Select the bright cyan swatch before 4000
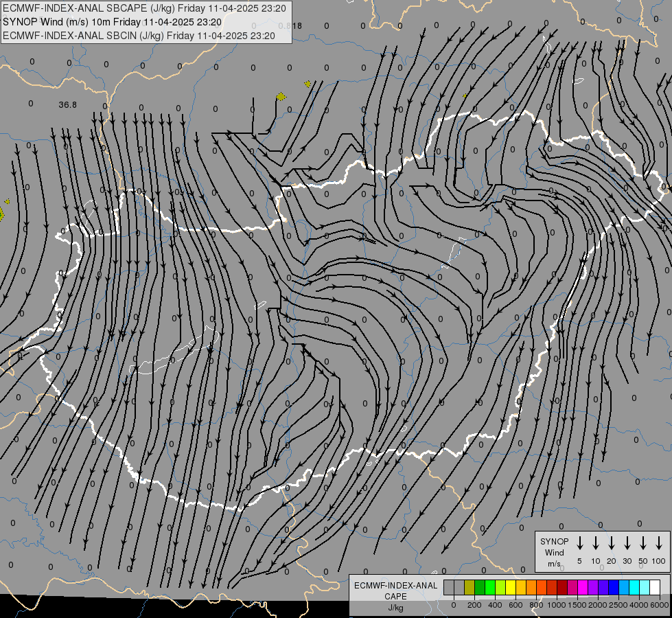672x618 pixels. [x=635, y=587]
